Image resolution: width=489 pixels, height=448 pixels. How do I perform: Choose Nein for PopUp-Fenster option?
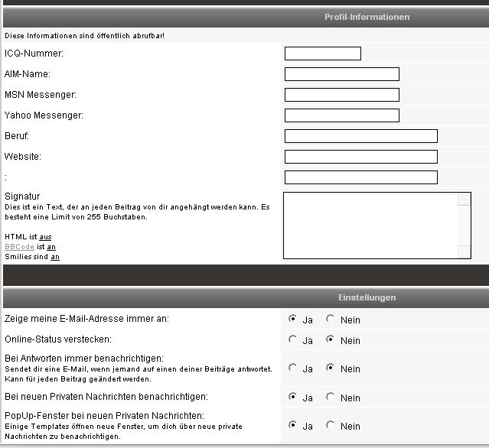[x=331, y=425]
